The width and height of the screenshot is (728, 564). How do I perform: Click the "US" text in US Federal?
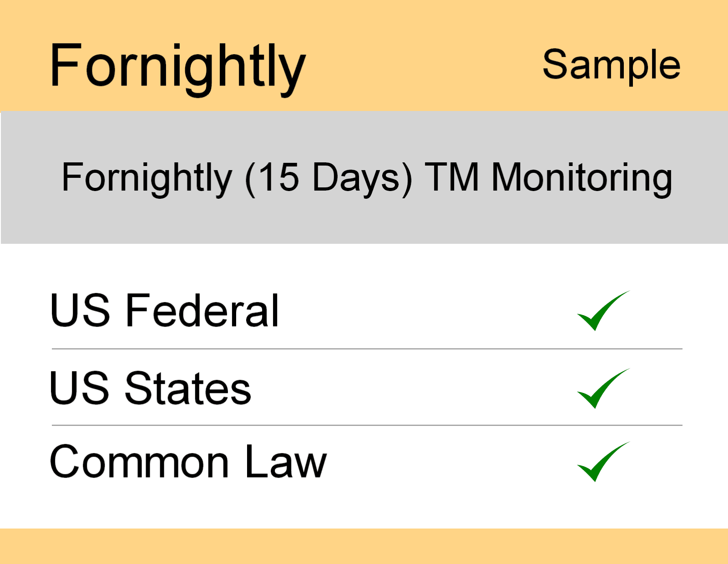point(80,310)
